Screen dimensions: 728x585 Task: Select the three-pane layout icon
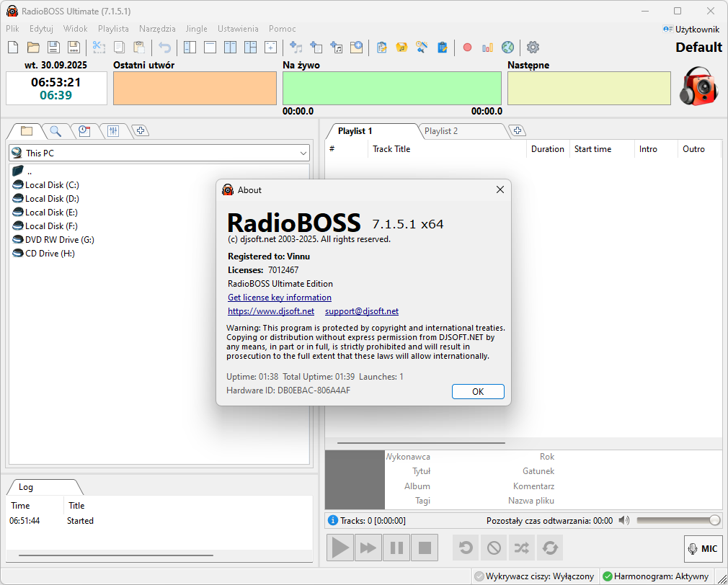[x=251, y=48]
